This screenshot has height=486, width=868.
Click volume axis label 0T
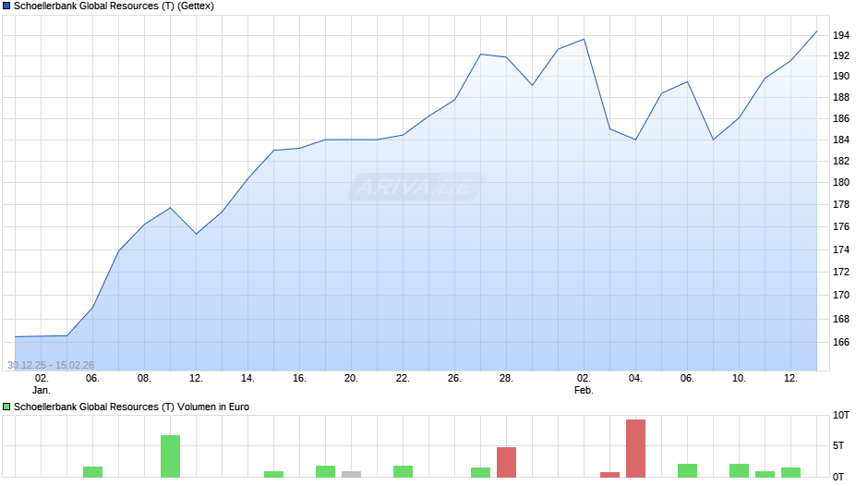838,477
